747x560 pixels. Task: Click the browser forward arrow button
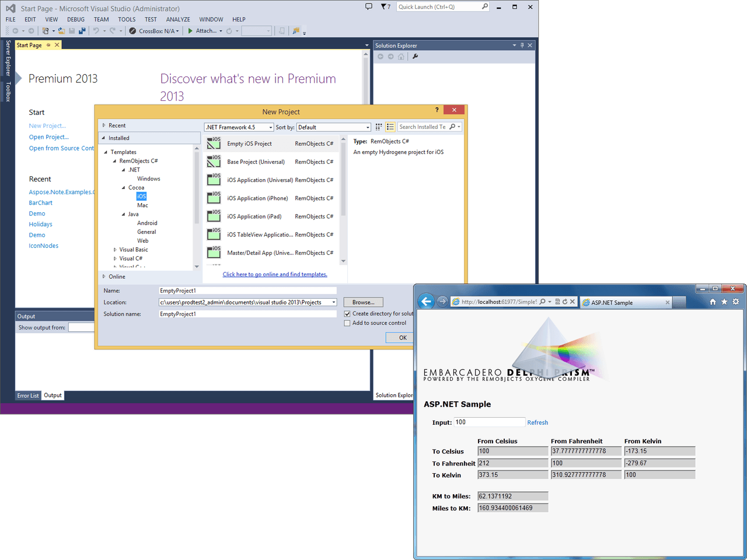click(x=442, y=302)
